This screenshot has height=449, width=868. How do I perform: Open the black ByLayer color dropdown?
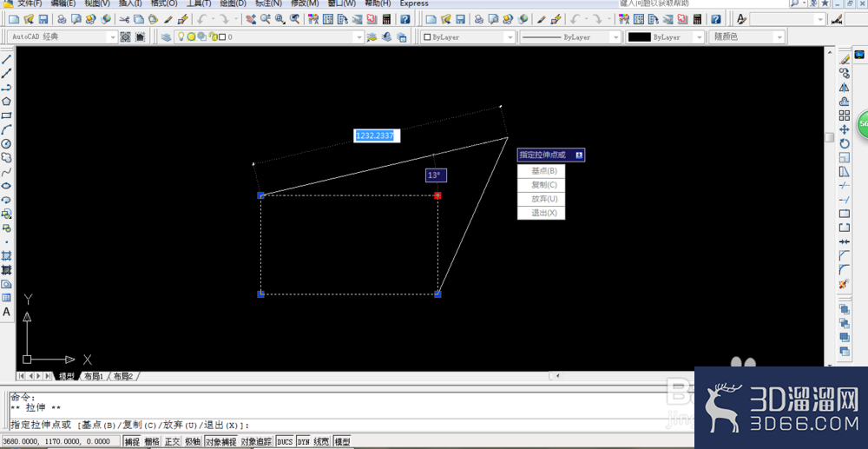[664, 37]
